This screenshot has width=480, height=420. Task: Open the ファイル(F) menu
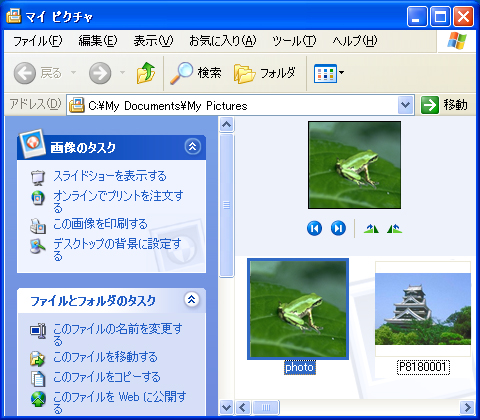click(38, 41)
